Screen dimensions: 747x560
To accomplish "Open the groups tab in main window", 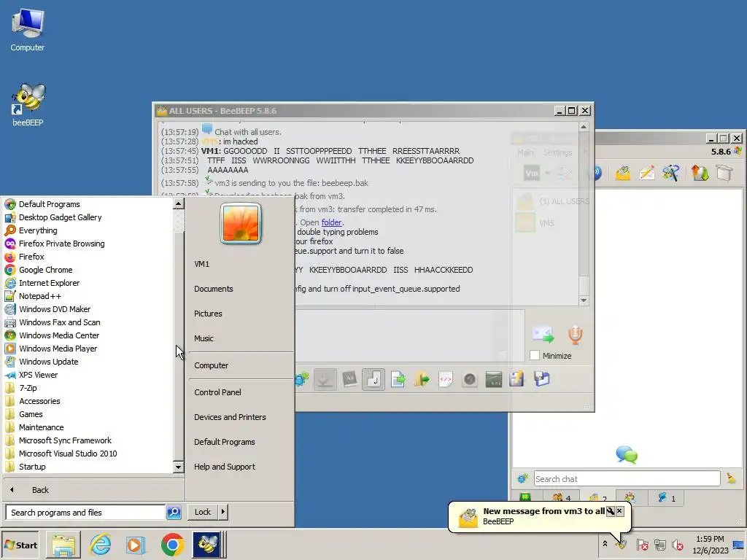I will coord(631,497).
